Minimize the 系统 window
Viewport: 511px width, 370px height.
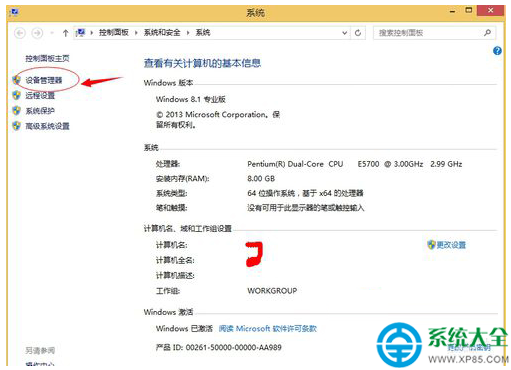coord(452,11)
